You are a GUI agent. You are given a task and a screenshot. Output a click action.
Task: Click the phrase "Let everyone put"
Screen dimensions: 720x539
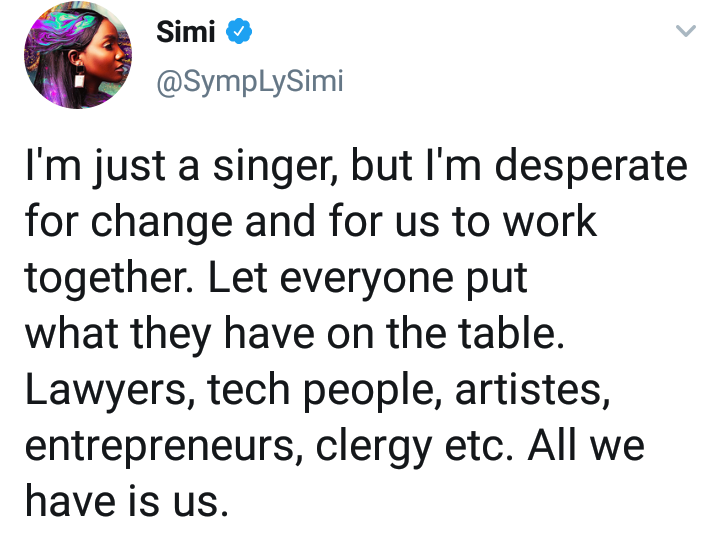coord(368,278)
